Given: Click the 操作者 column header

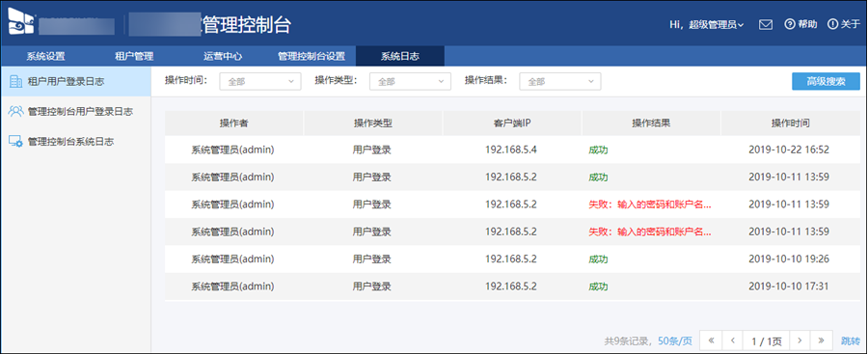Looking at the screenshot, I should (x=233, y=123).
